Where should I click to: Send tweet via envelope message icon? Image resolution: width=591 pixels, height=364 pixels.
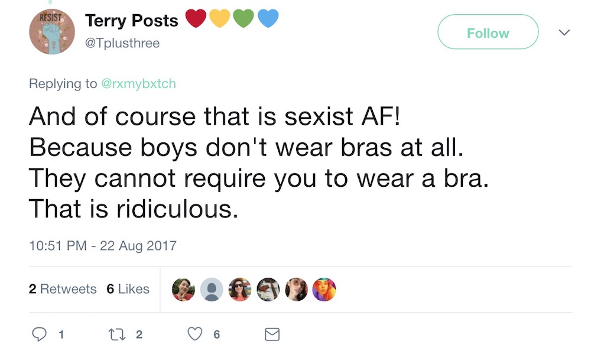(272, 334)
